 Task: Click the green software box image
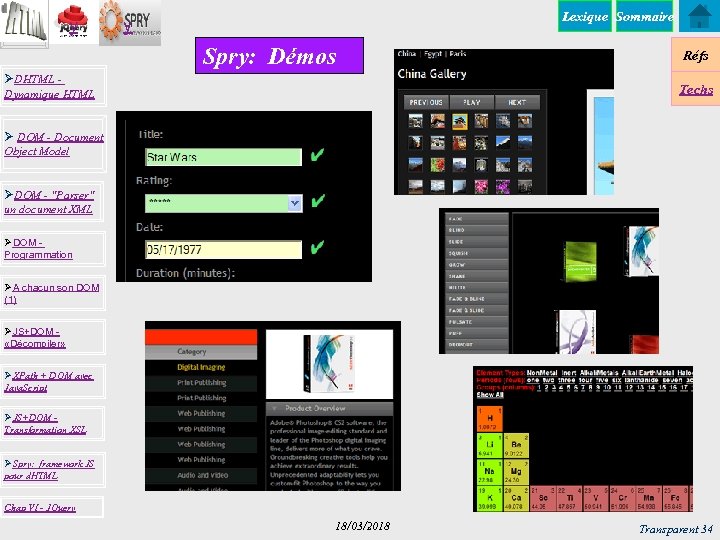tap(579, 262)
